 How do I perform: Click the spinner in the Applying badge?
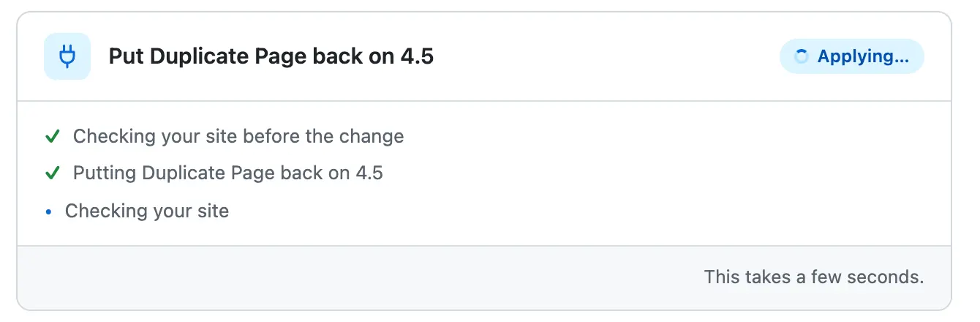click(802, 56)
